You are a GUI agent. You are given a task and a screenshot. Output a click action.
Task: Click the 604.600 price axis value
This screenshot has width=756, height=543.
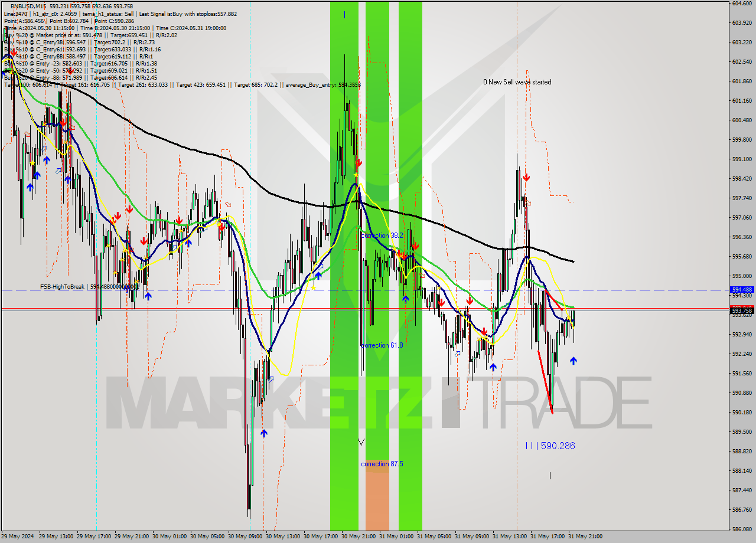click(x=741, y=4)
